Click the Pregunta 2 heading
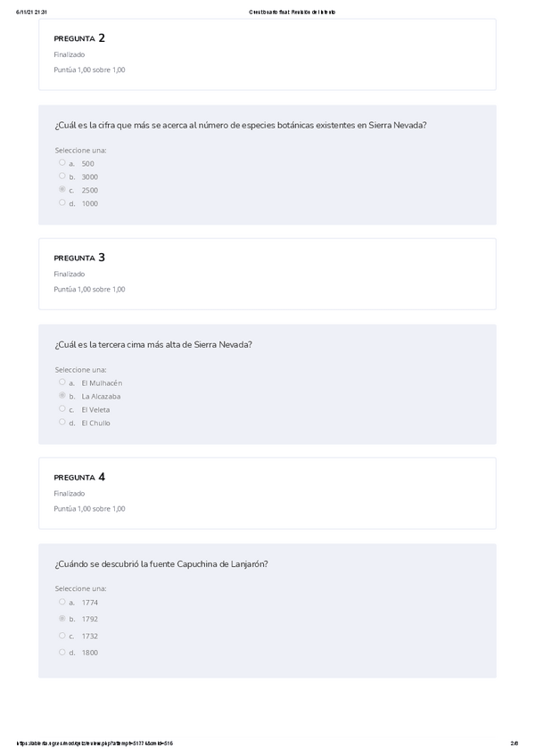Viewport: 535px width, 756px height. [79, 38]
